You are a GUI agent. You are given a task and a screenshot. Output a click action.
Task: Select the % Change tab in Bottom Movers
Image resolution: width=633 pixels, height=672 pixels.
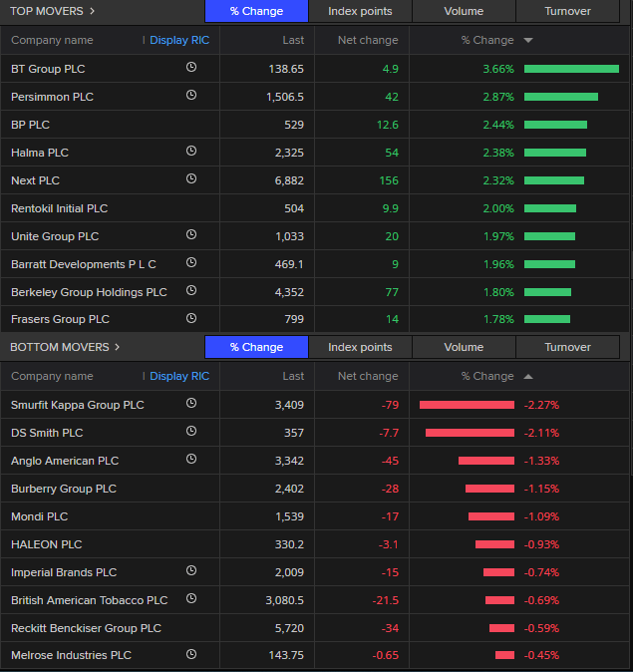pos(256,347)
